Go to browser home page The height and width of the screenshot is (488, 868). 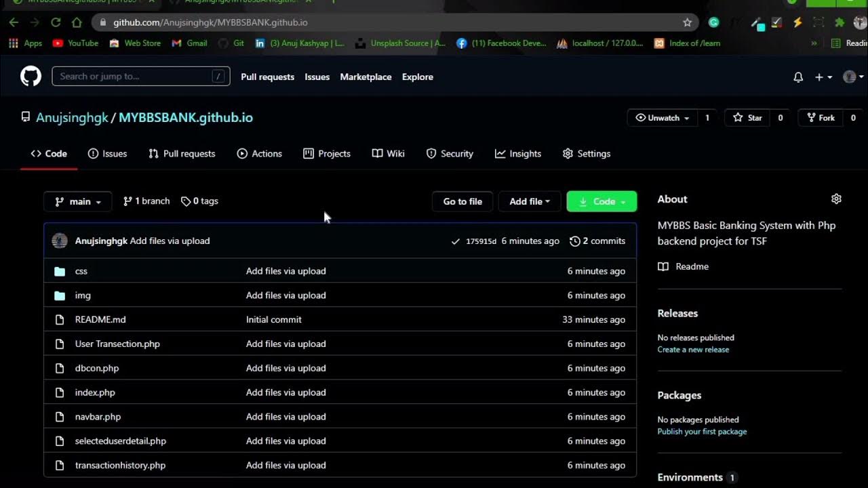pyautogui.click(x=77, y=22)
